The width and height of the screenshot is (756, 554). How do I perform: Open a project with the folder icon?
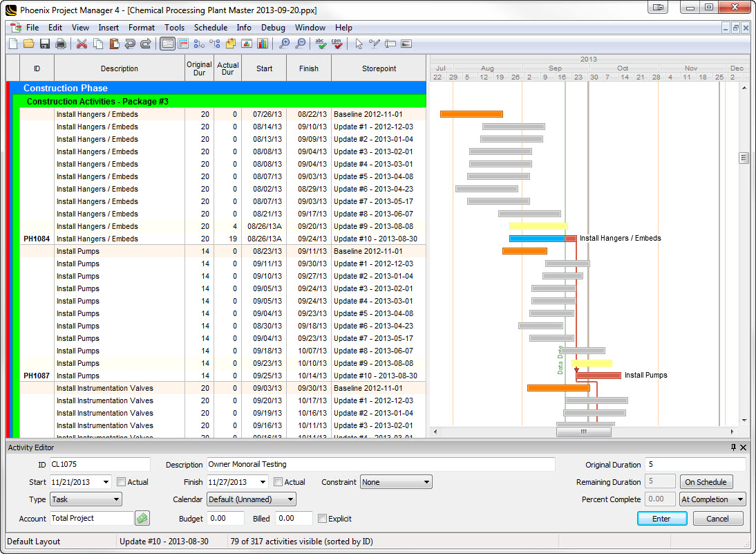point(29,44)
